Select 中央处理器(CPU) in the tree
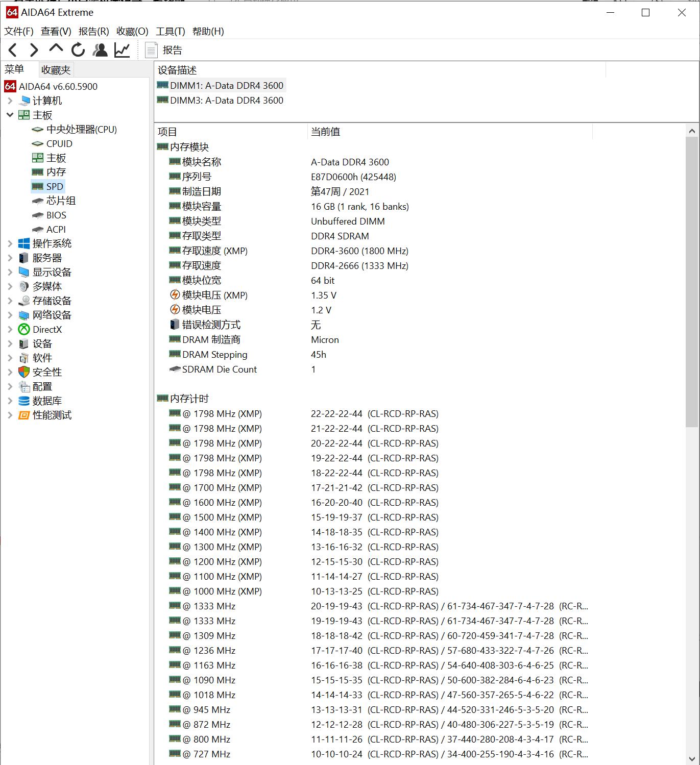 click(81, 130)
